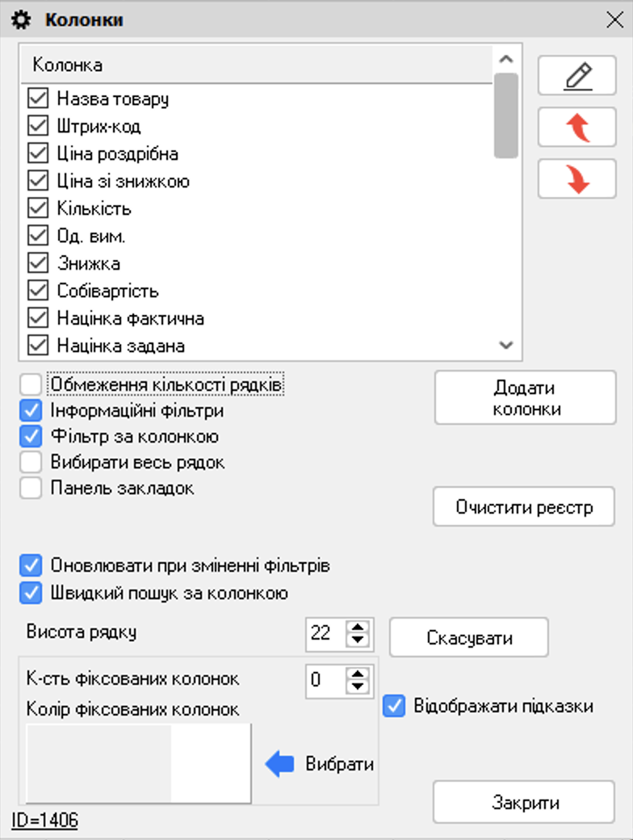Image resolution: width=633 pixels, height=840 pixels.
Task: Uncheck the Назва товару column
Action: tap(37, 98)
